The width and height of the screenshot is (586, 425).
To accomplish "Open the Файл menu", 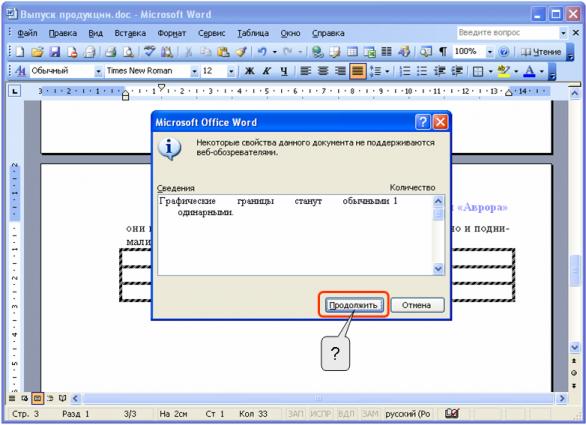I will (x=27, y=33).
